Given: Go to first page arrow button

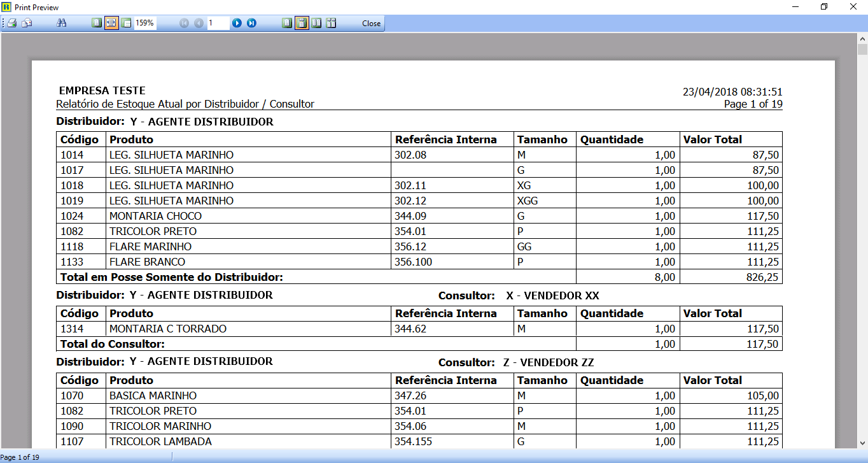Looking at the screenshot, I should click(x=185, y=23).
